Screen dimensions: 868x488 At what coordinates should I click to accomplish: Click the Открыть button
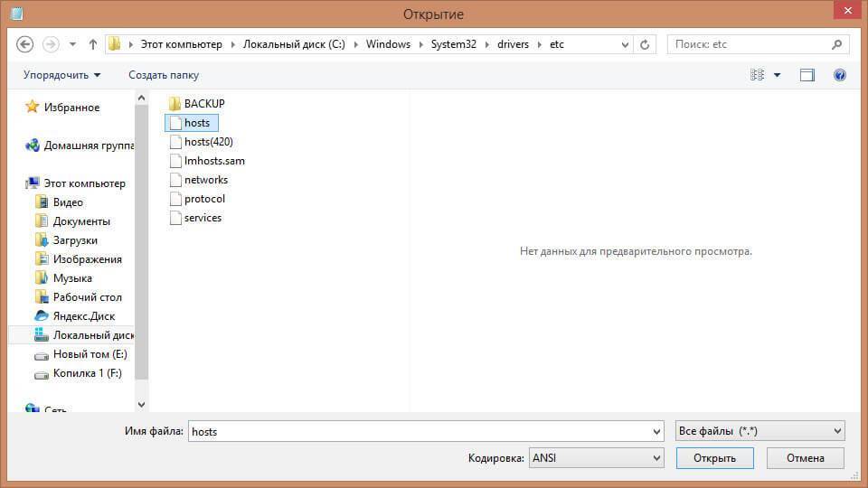pyautogui.click(x=714, y=458)
